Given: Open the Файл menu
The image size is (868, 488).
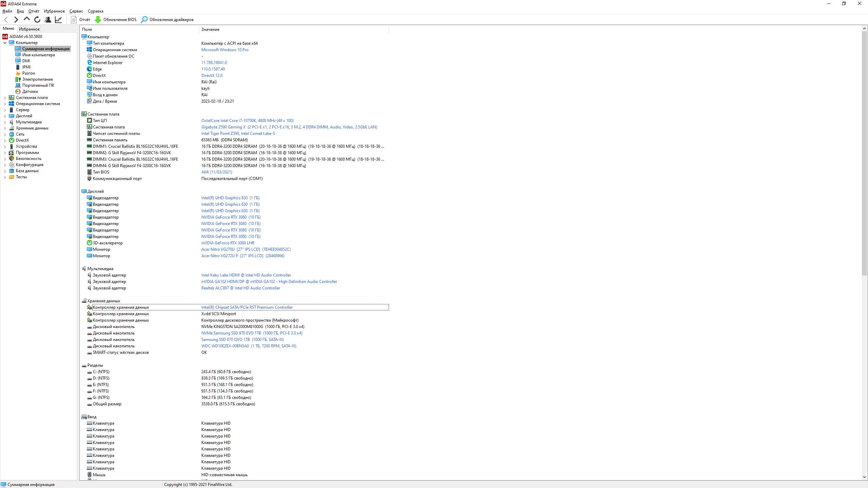Looking at the screenshot, I should [7, 11].
